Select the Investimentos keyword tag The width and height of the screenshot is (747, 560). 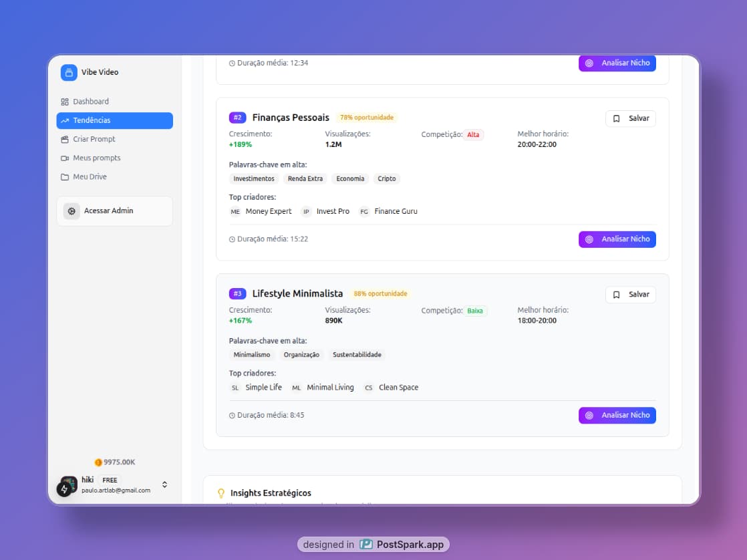[254, 179]
